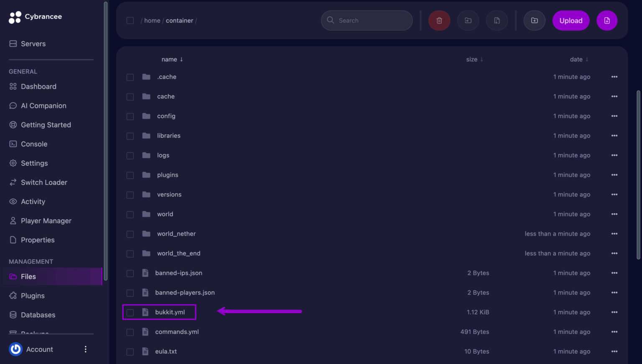Toggle the select-all checkbox beside the path
Image resolution: width=642 pixels, height=364 pixels.
point(130,20)
